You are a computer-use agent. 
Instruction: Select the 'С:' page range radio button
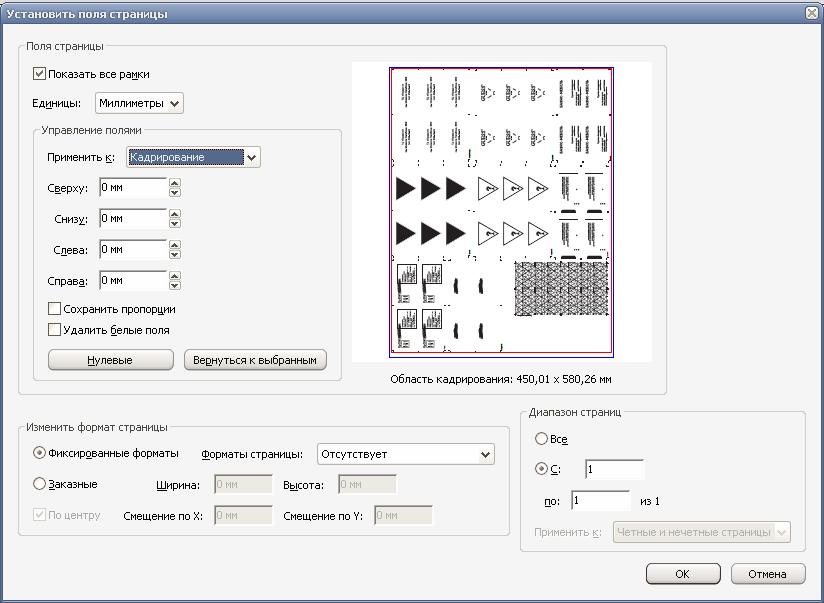tap(541, 468)
